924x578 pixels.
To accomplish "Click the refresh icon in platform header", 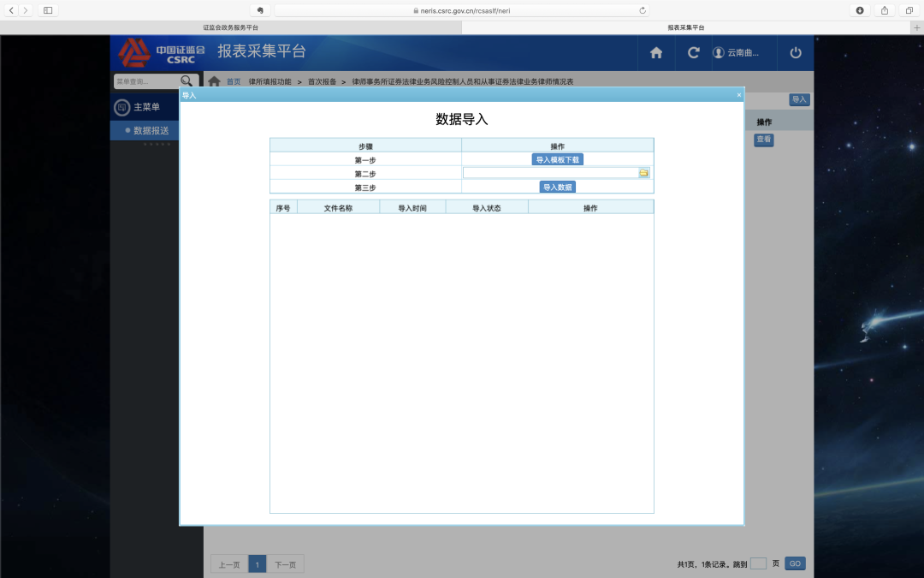I will click(x=694, y=53).
